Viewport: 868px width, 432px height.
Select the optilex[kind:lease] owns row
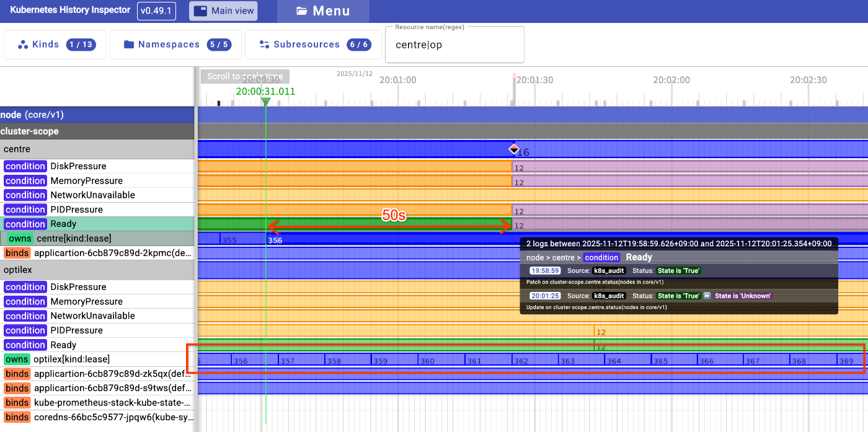[x=98, y=359]
